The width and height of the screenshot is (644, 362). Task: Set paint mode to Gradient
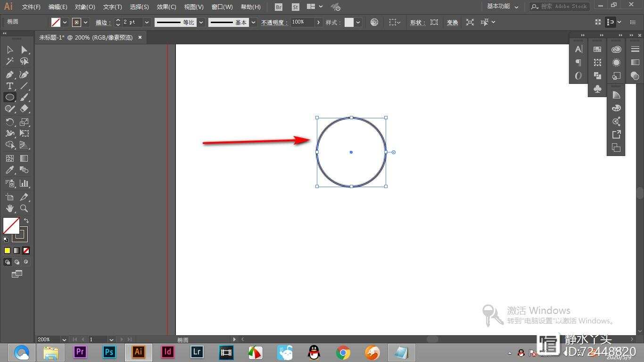click(x=17, y=251)
